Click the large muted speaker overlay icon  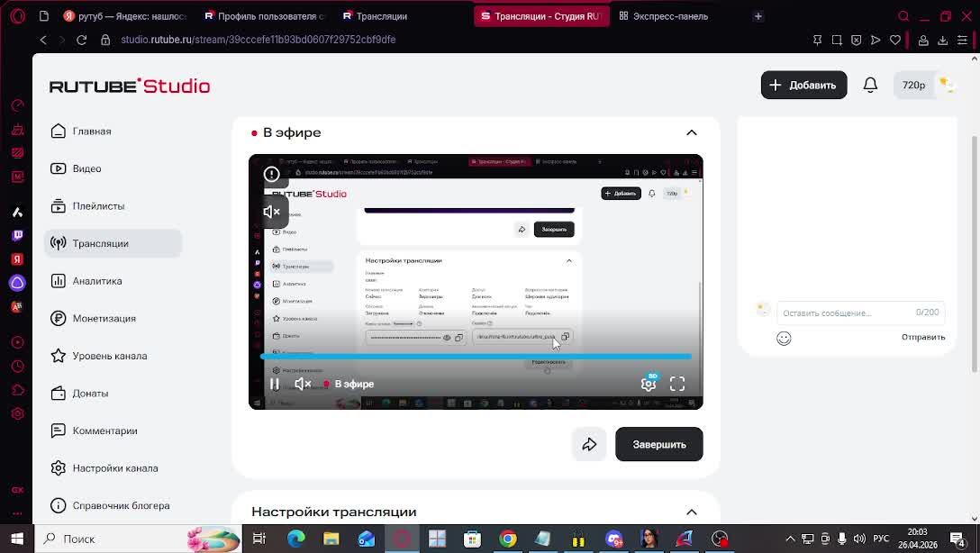pyautogui.click(x=271, y=212)
